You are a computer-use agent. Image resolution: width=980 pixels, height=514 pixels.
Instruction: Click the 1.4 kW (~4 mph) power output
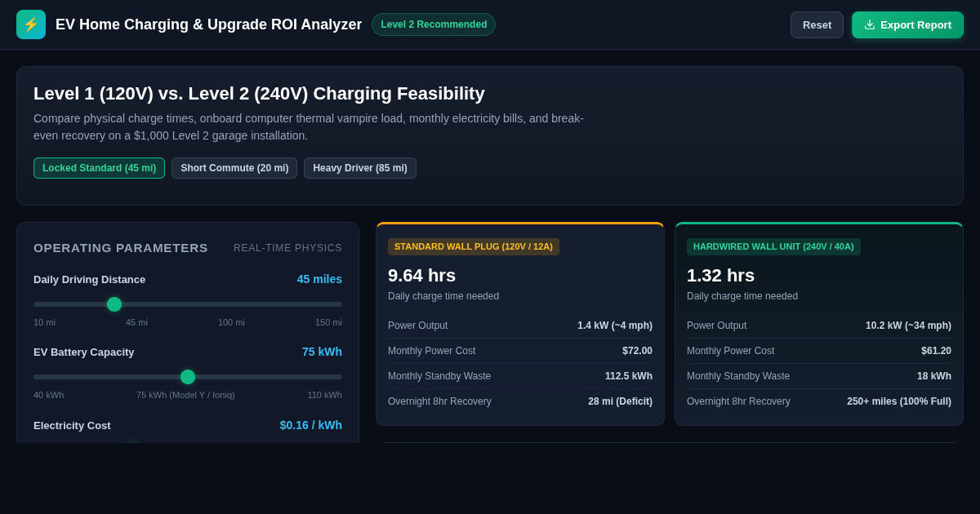coord(615,326)
